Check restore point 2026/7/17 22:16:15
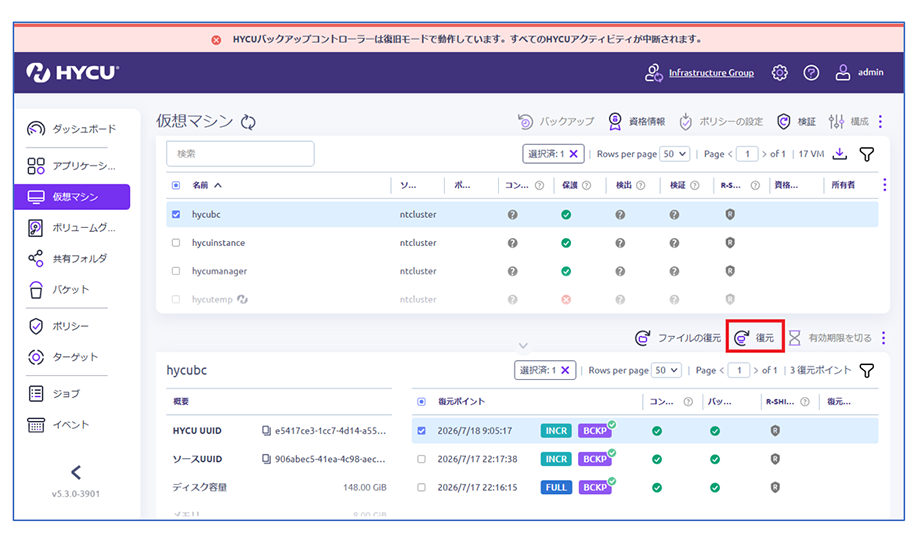Viewport: 920px width, 550px height. (x=421, y=487)
